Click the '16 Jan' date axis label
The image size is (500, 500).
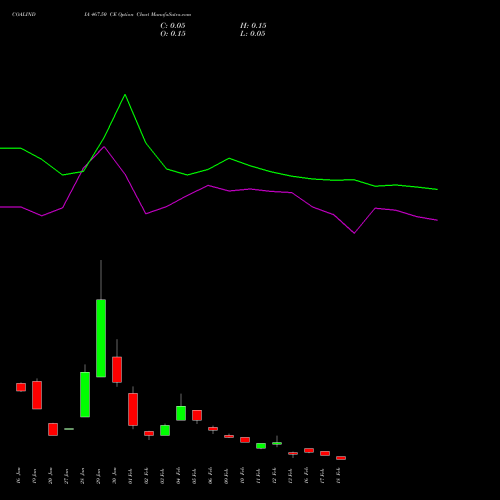[19, 476]
